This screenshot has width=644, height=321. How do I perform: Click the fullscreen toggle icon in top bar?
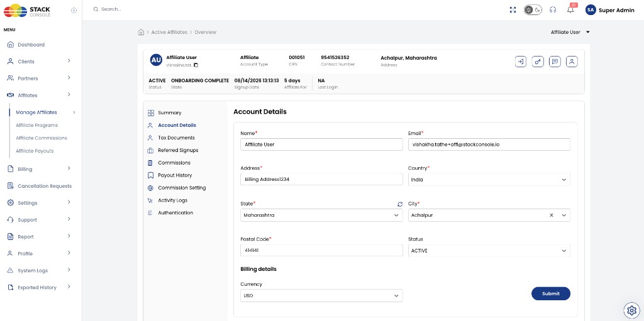pos(513,10)
